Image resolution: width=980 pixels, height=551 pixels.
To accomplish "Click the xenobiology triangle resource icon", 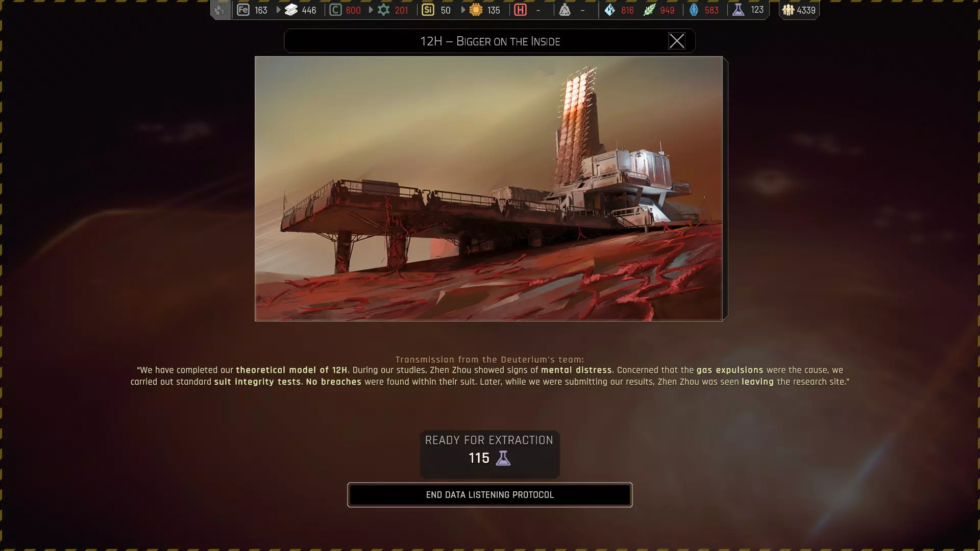I will tap(565, 10).
